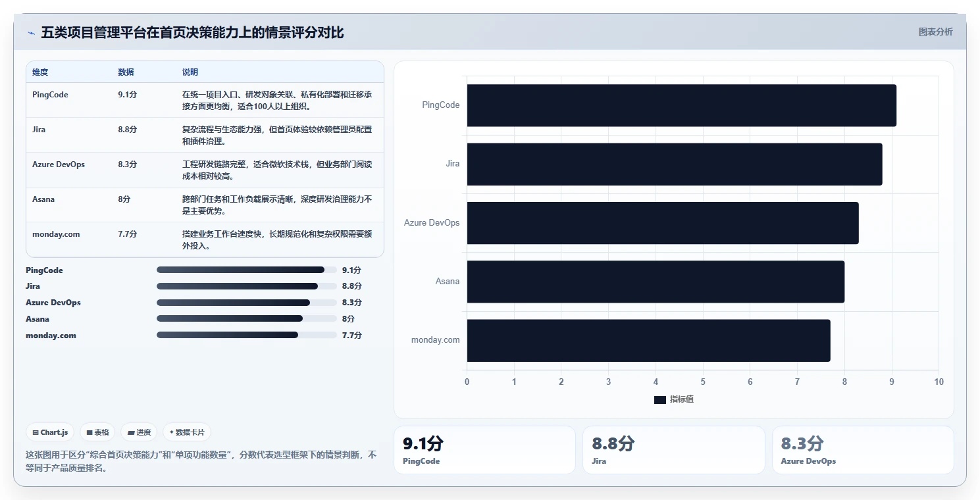Click the 9.1分 label beside PingCode progress bar
The width and height of the screenshot is (980, 500).
point(351,270)
